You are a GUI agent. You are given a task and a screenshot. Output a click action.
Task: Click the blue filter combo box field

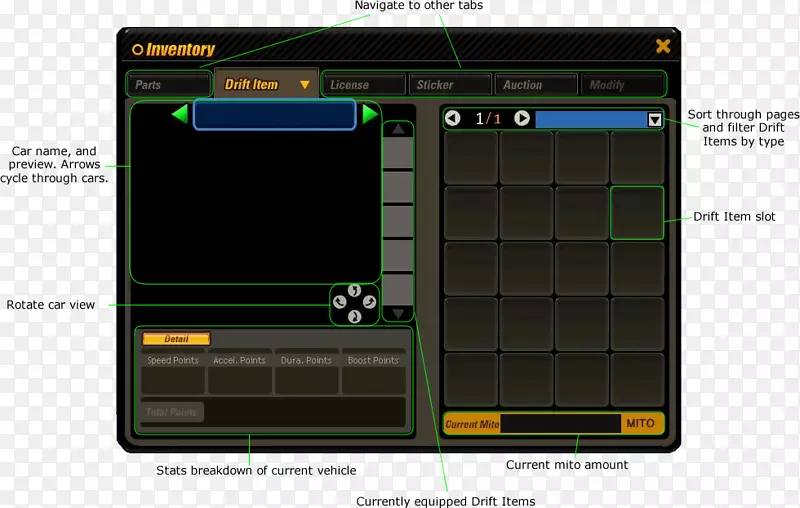pyautogui.click(x=591, y=119)
